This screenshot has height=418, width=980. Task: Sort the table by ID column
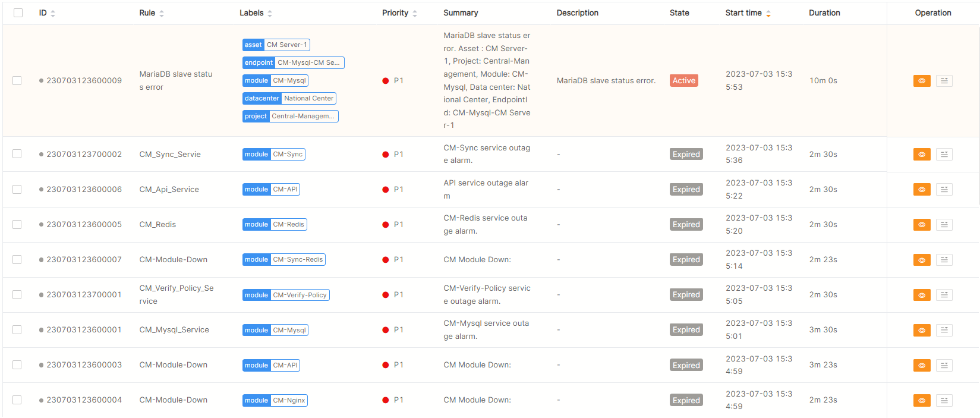[x=52, y=13]
